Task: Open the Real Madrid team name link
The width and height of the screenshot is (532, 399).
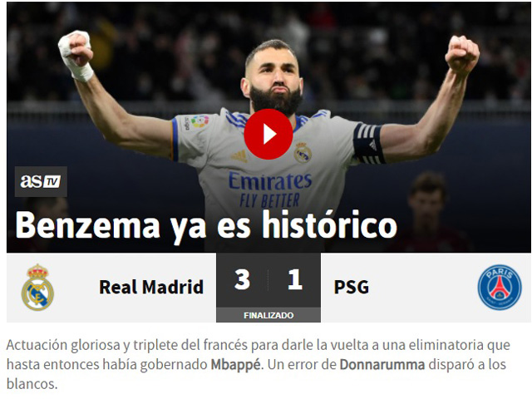Action: coord(151,287)
